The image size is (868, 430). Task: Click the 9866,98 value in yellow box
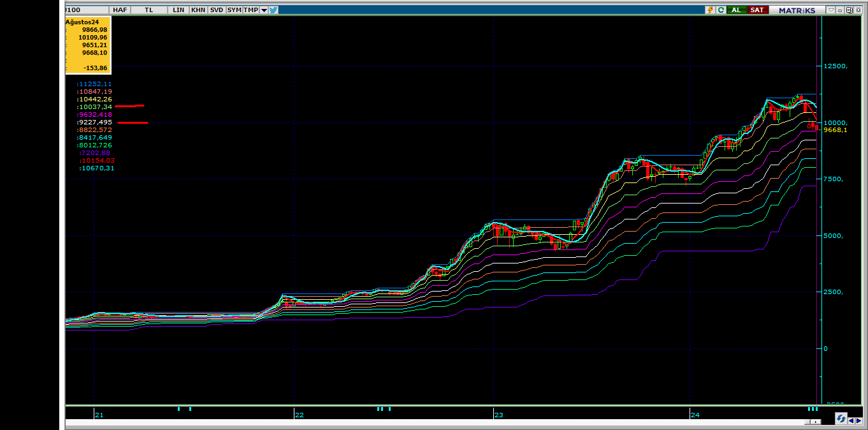click(95, 29)
